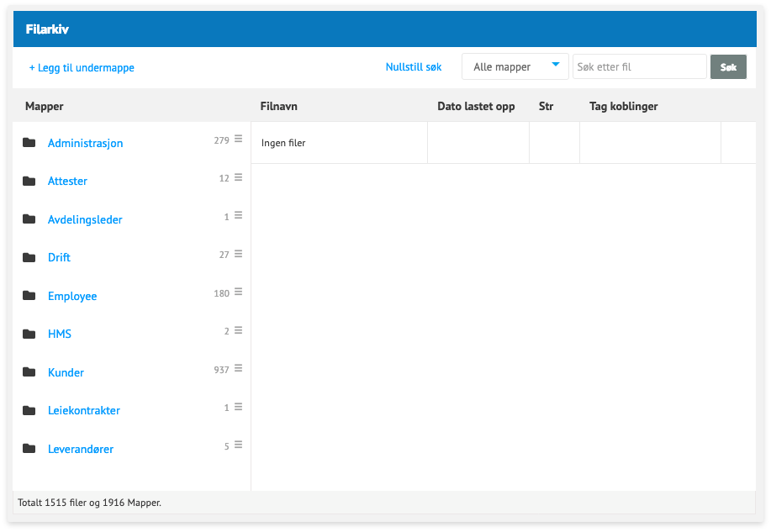Click the folder icon beside Kunder

(x=29, y=372)
